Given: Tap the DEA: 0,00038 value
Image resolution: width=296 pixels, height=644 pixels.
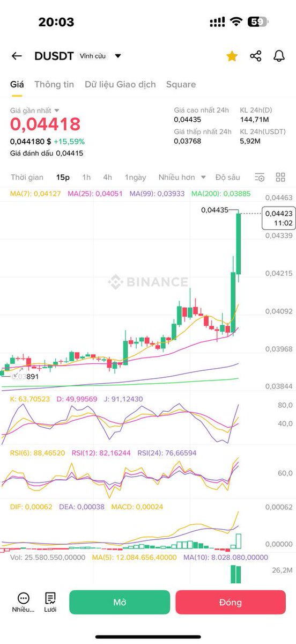Looking at the screenshot, I should (82, 507).
